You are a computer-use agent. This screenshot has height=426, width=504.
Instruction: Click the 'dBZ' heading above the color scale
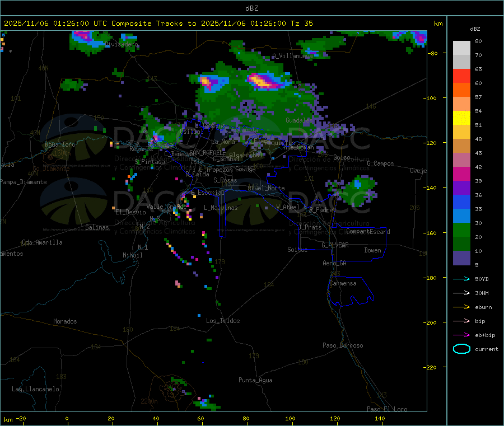[475, 29]
